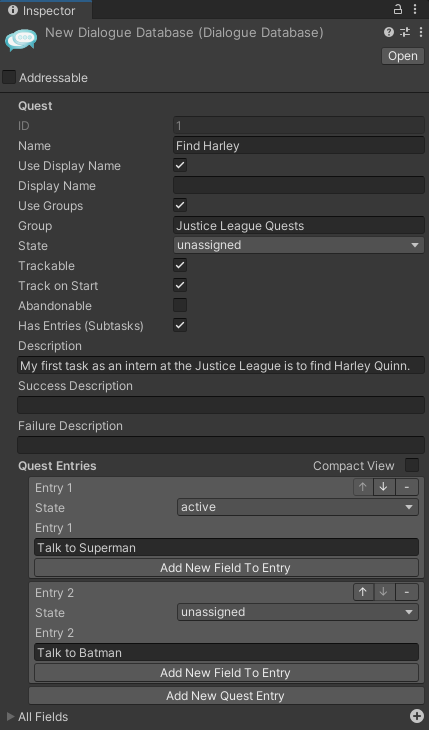Click the Dialogue Database speech bubble icon
This screenshot has height=730, width=429.
pos(21,40)
